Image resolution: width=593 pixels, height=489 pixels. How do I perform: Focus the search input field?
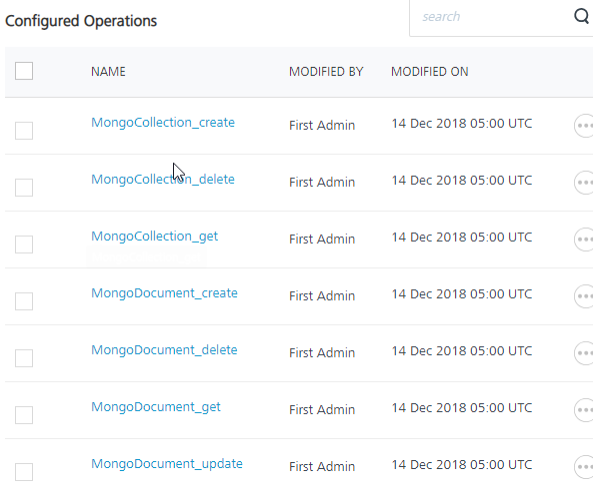pyautogui.click(x=492, y=17)
